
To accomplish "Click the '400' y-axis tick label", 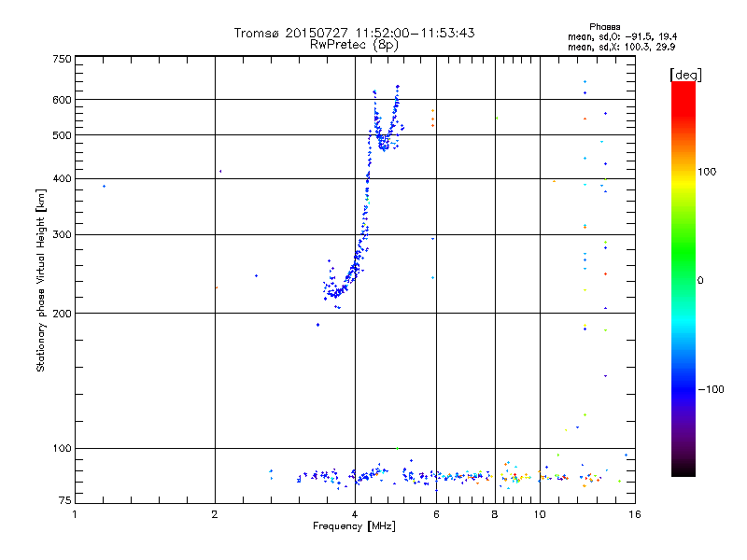I will click(62, 178).
